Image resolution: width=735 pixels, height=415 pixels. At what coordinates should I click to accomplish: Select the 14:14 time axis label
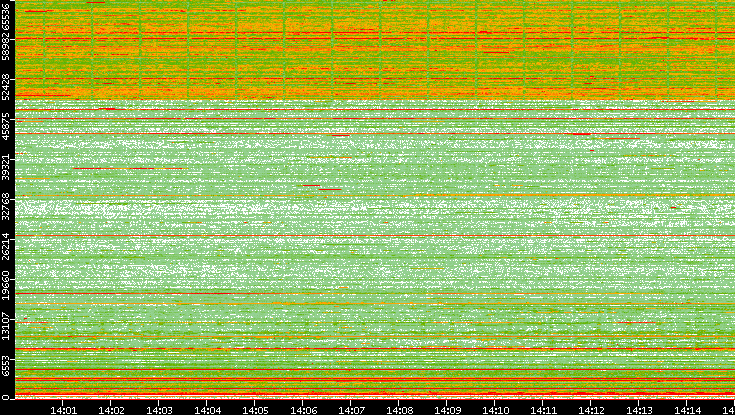(x=688, y=411)
